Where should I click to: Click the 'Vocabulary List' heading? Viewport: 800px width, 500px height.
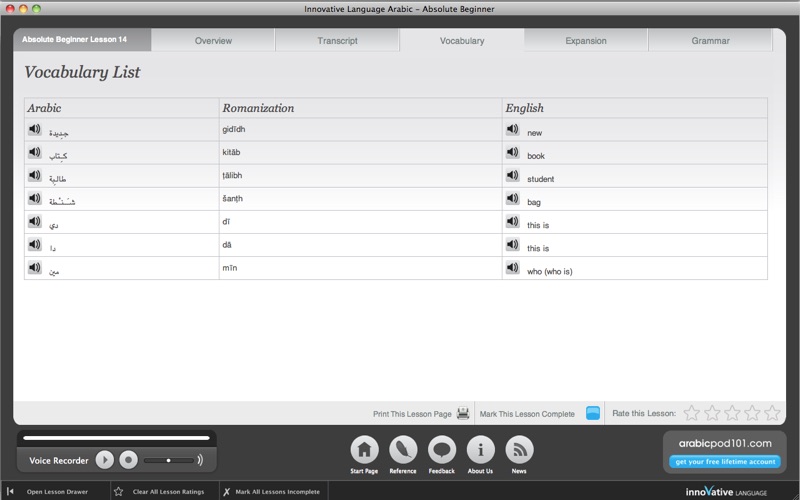[x=82, y=72]
